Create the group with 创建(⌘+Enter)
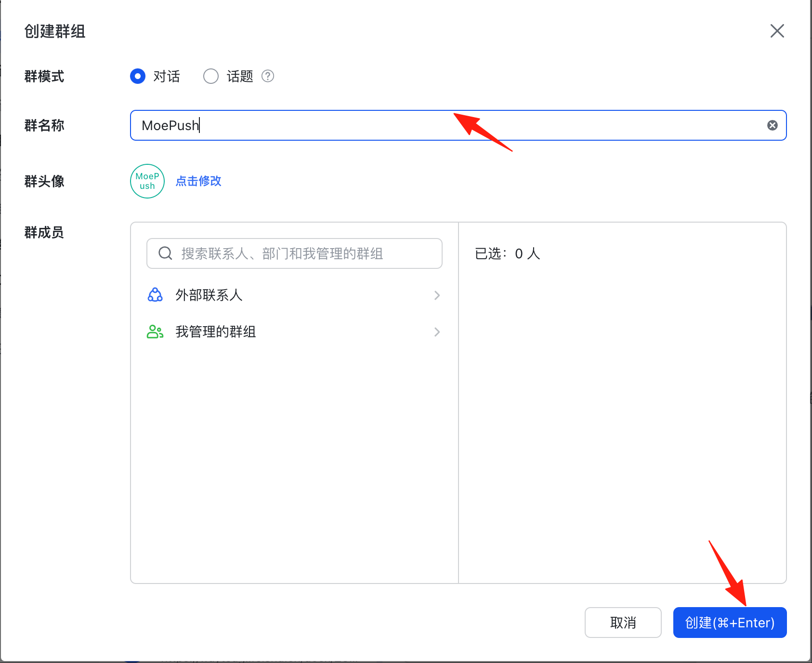The width and height of the screenshot is (812, 663). pyautogui.click(x=730, y=623)
